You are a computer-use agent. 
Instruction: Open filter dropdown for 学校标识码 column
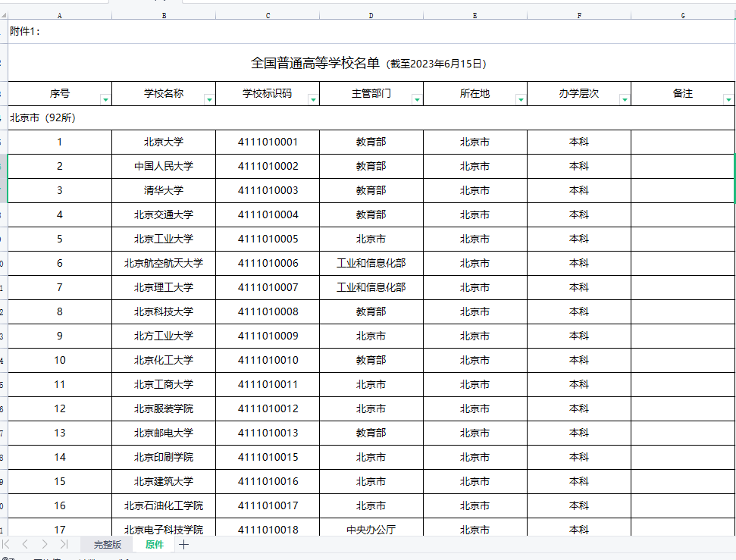(313, 99)
